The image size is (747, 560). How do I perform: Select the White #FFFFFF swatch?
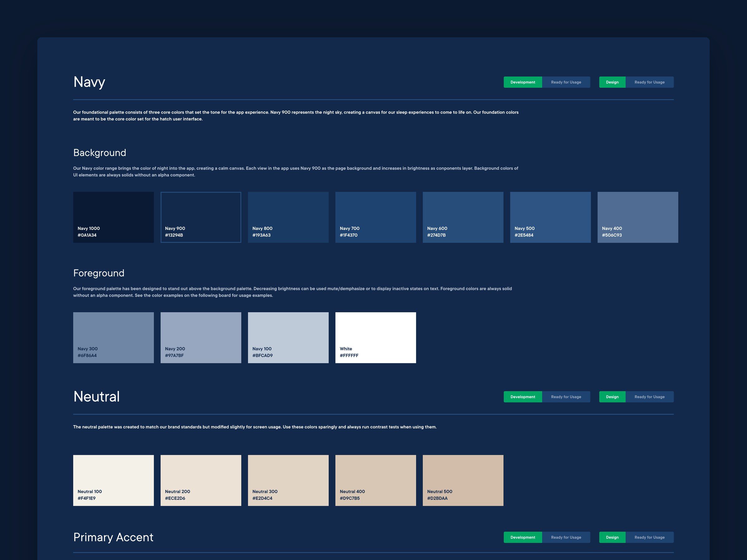click(376, 338)
